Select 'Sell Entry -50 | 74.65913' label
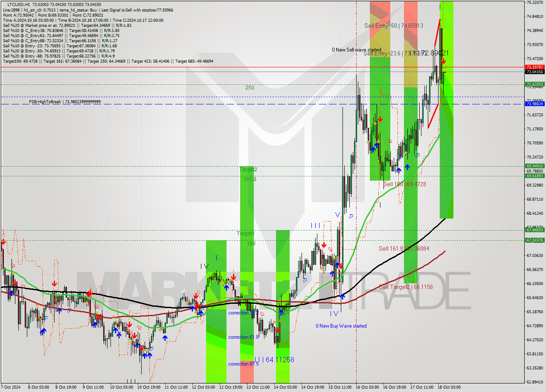 (394, 26)
